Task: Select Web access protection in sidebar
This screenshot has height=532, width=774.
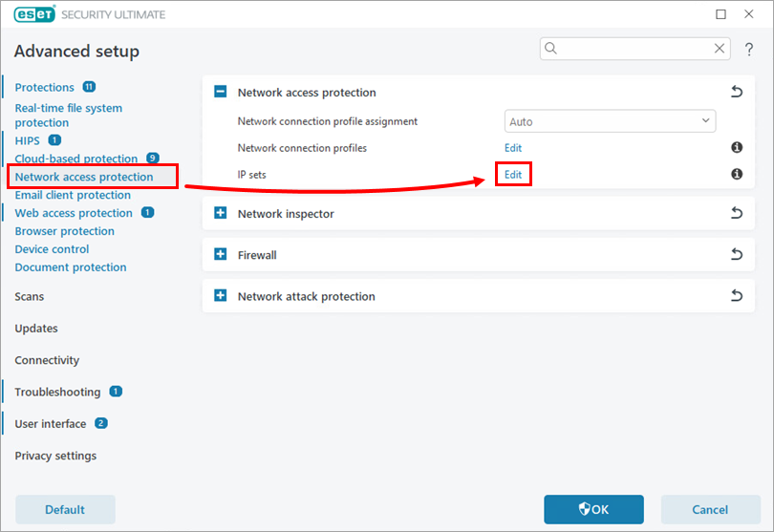Action: pos(74,213)
